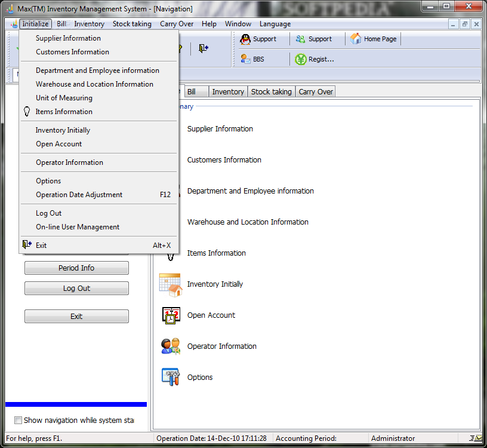Open the Inventory menu in menu bar
Viewport: 487px width, 448px height.
point(89,24)
